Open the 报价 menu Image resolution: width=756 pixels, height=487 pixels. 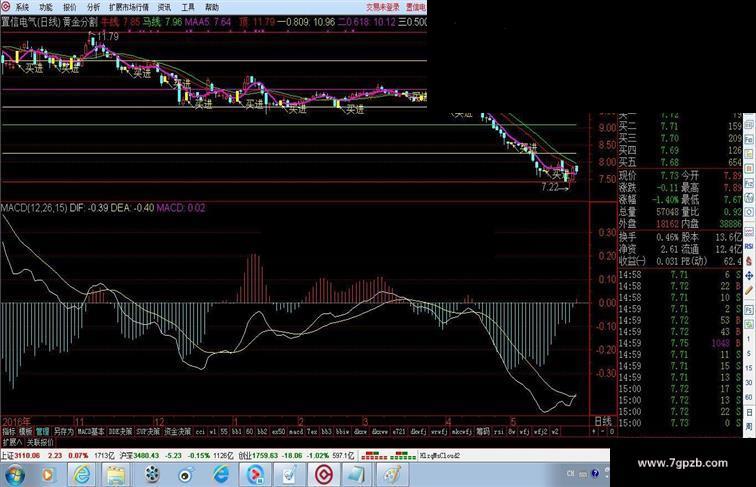pos(69,7)
